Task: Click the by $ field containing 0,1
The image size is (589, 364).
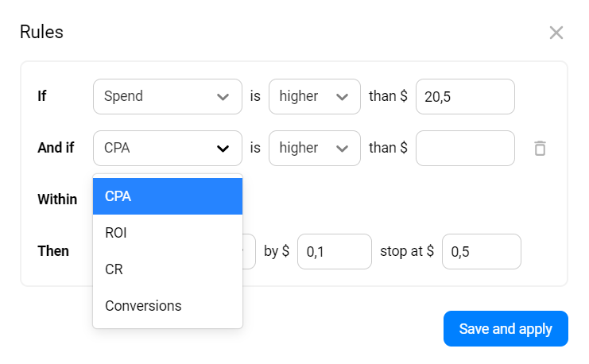Action: 334,251
